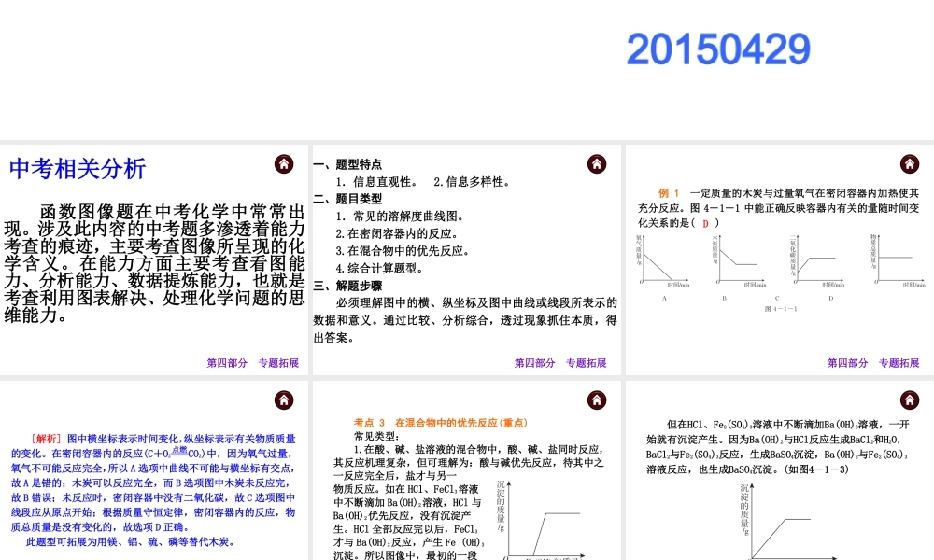Click the 信息直观性 text

[385, 181]
